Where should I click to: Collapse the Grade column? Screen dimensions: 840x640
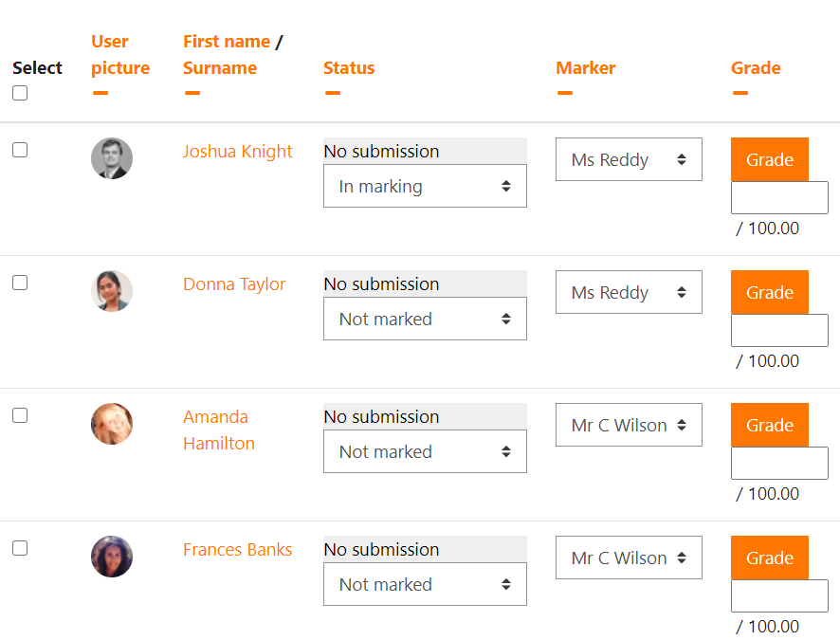pyautogui.click(x=740, y=93)
